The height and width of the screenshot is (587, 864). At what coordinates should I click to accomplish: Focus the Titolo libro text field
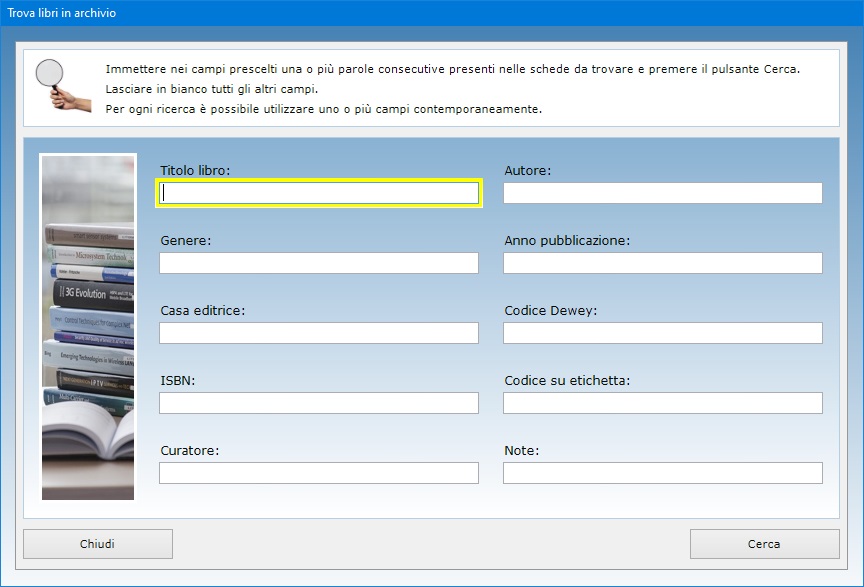(319, 193)
